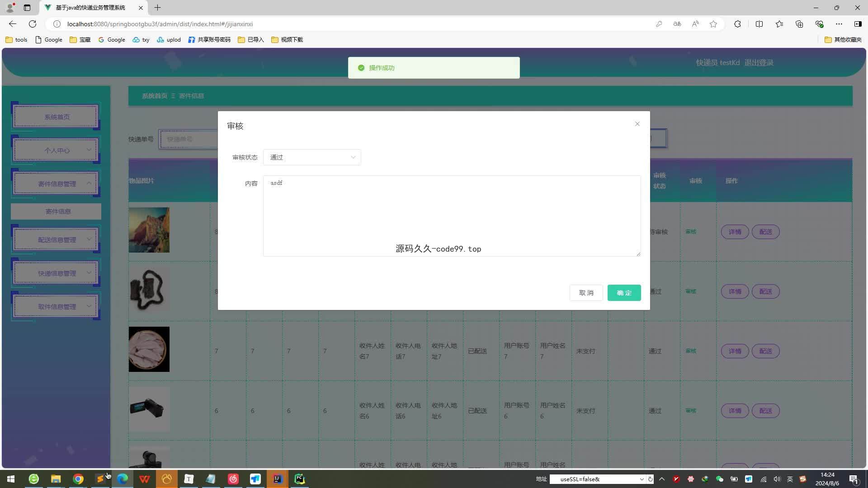
Task: Open a new browser tab
Action: [x=157, y=8]
